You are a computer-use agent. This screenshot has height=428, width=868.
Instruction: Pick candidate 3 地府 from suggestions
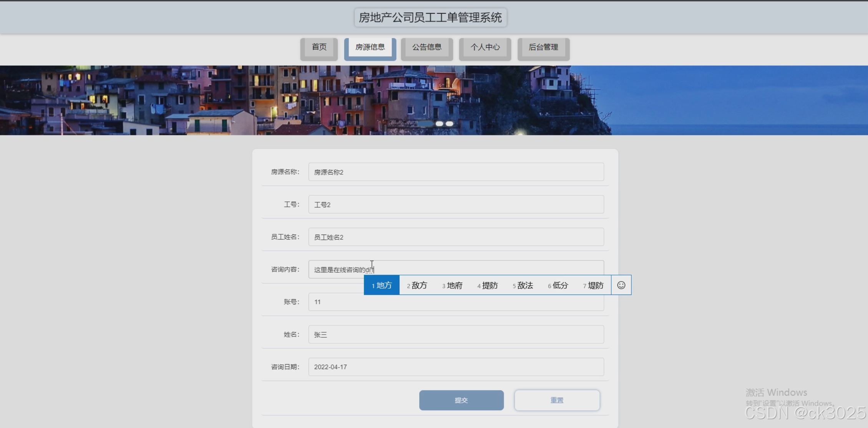click(x=452, y=285)
